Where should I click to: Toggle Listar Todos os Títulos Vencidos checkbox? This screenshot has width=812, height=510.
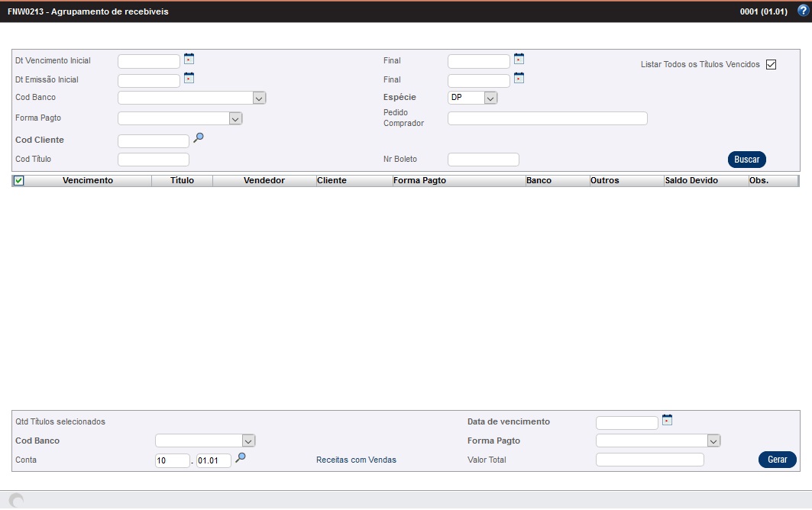[x=771, y=65]
